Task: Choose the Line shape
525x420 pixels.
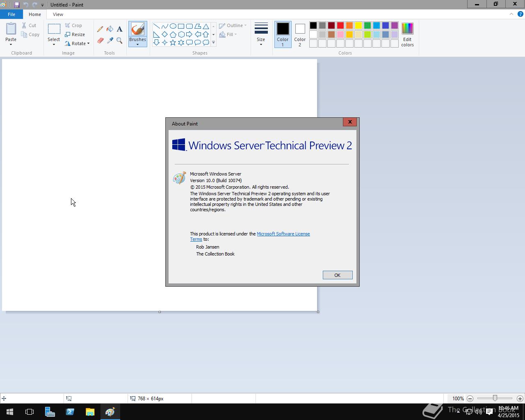Action: (156, 26)
